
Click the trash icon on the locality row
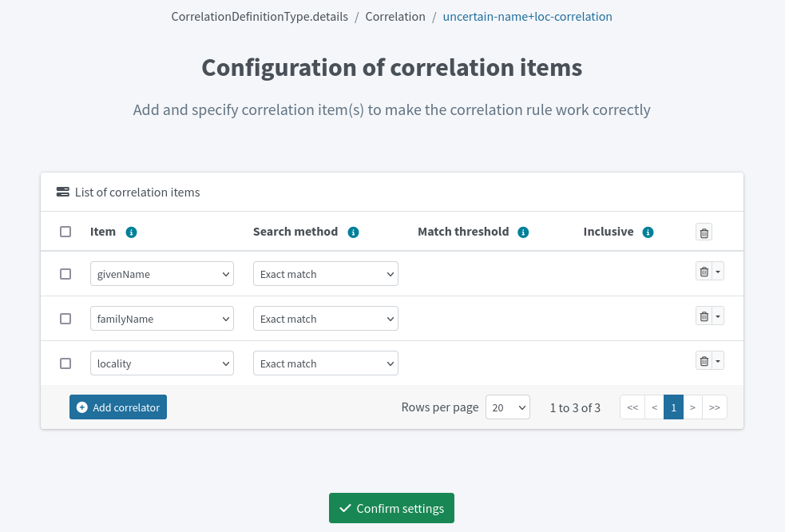(703, 360)
